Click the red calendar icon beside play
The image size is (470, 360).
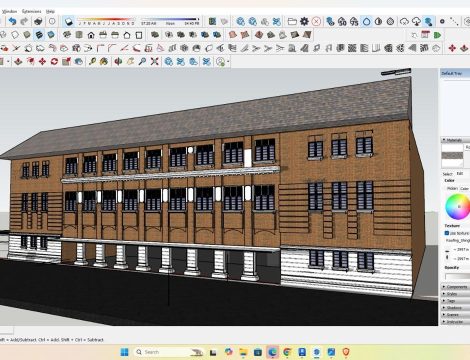coord(425,35)
